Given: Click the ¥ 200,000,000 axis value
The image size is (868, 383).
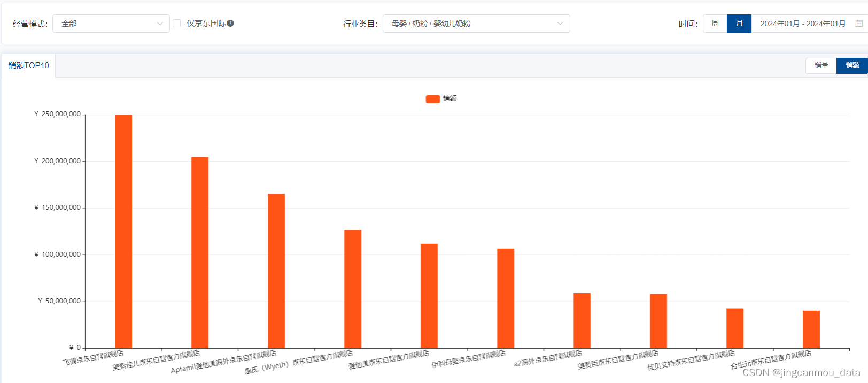Looking at the screenshot, I should [58, 161].
